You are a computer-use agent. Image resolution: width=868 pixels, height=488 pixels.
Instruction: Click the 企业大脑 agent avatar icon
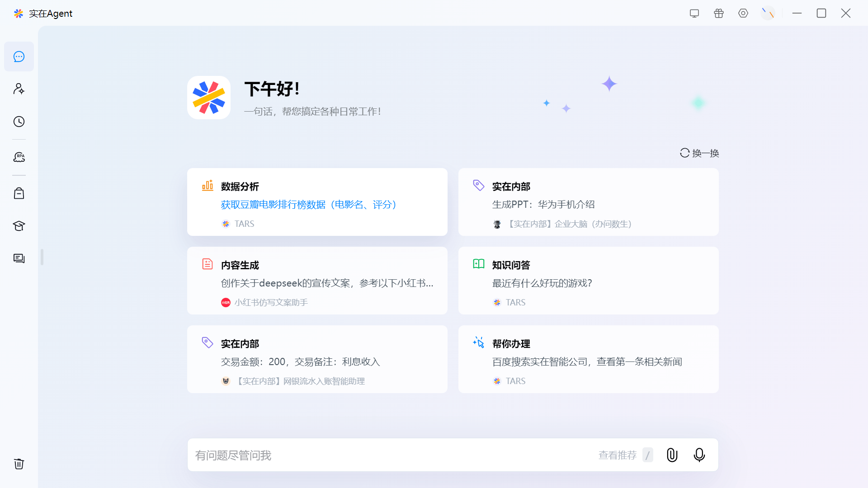(497, 224)
